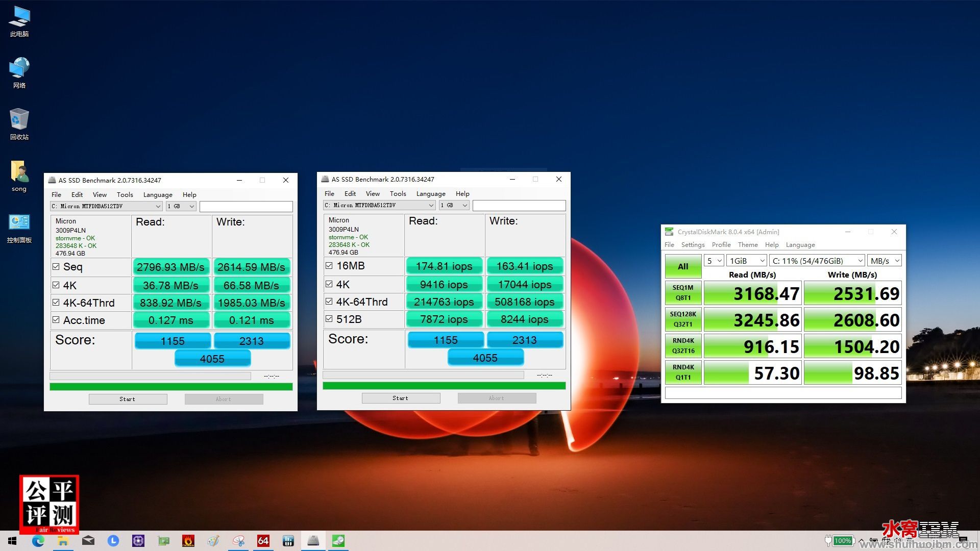The height and width of the screenshot is (551, 980).
Task: Open 1 GB size dropdown in MB/s AS SSD window
Action: [181, 206]
